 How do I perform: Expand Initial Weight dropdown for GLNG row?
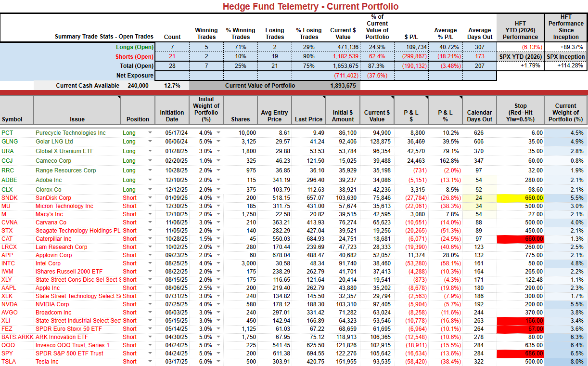pos(218,142)
